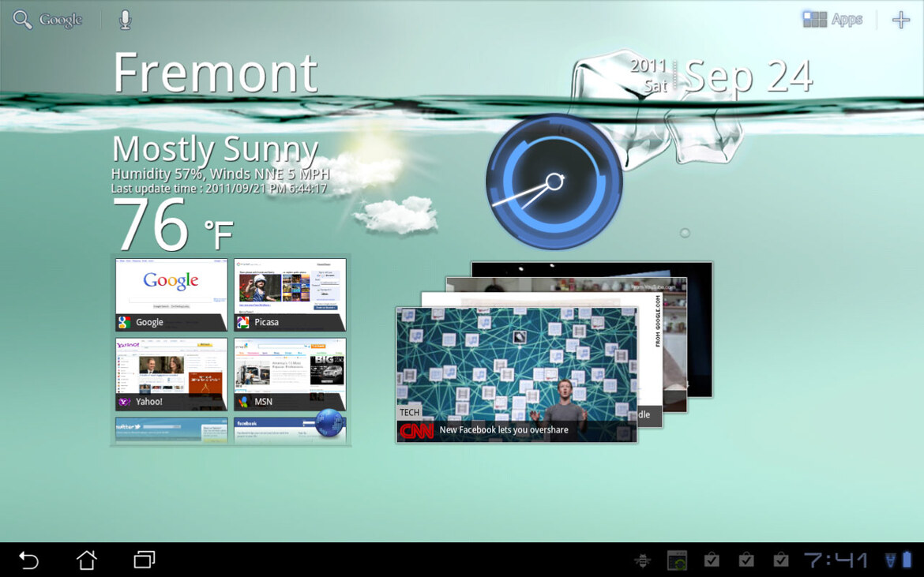Tap the red CNN logo
The image size is (924, 577).
(417, 431)
